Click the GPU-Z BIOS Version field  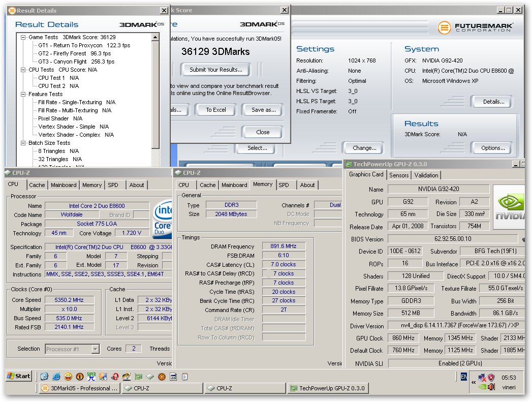[453, 239]
